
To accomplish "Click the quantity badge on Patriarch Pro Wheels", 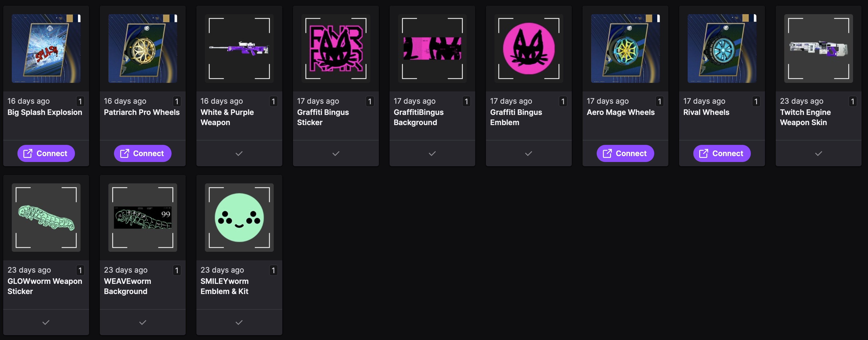I will click(x=177, y=101).
